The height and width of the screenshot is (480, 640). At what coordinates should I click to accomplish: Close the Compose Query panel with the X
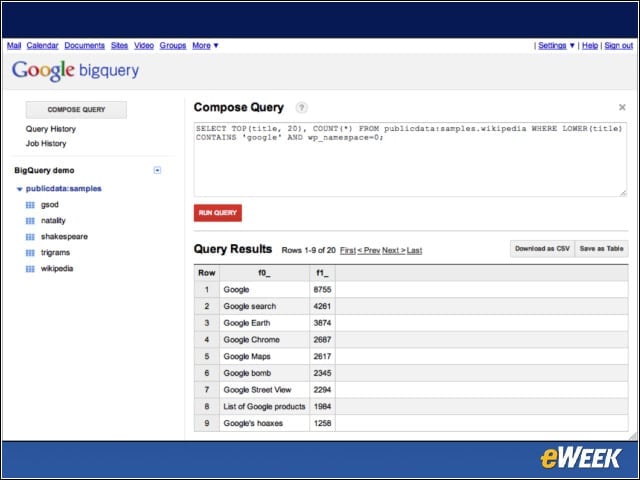coord(622,107)
